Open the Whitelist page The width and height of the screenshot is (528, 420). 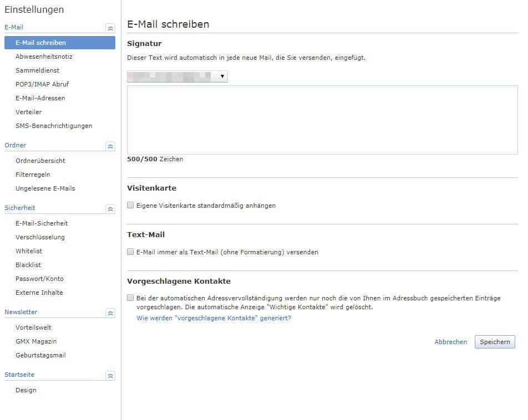click(x=29, y=250)
